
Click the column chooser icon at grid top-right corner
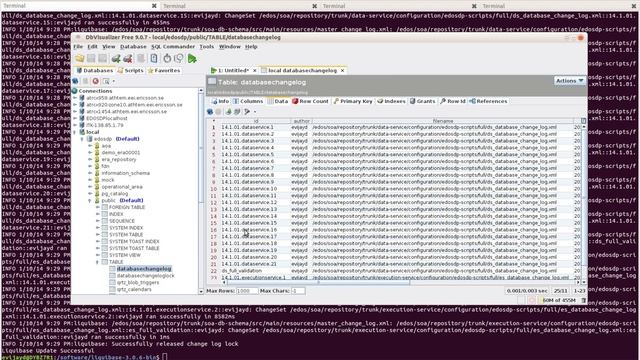pos(583,121)
